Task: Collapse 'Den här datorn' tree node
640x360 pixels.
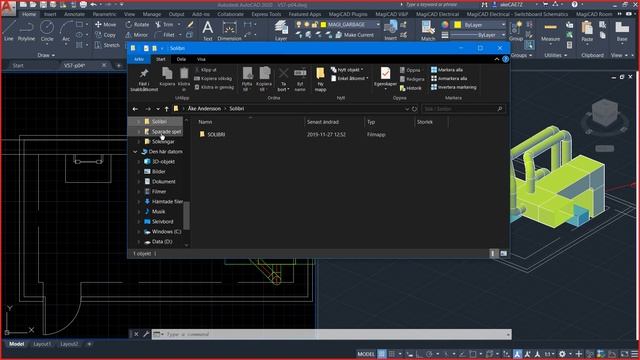Action: 135,152
